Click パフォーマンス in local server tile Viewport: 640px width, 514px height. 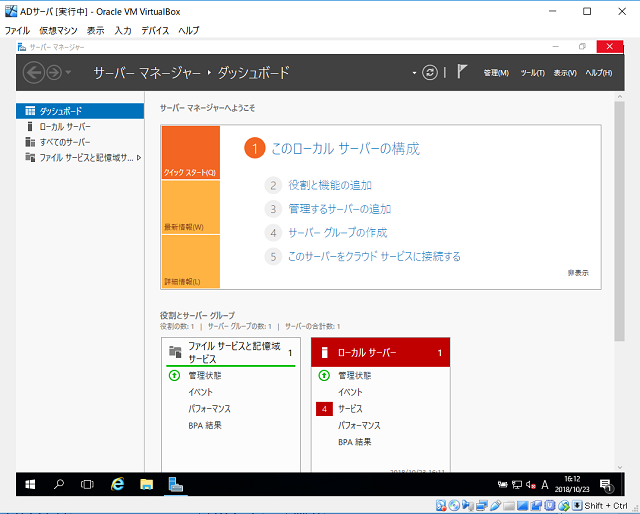coord(359,425)
